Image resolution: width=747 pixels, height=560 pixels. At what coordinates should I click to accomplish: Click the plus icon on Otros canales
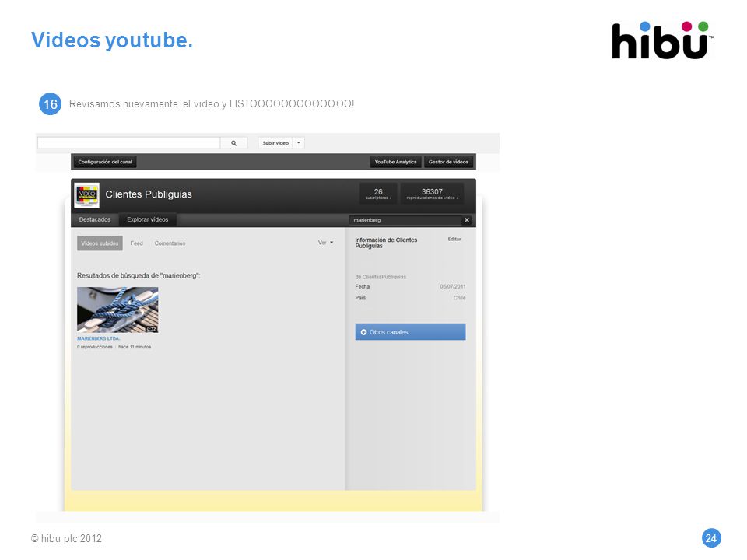(364, 332)
